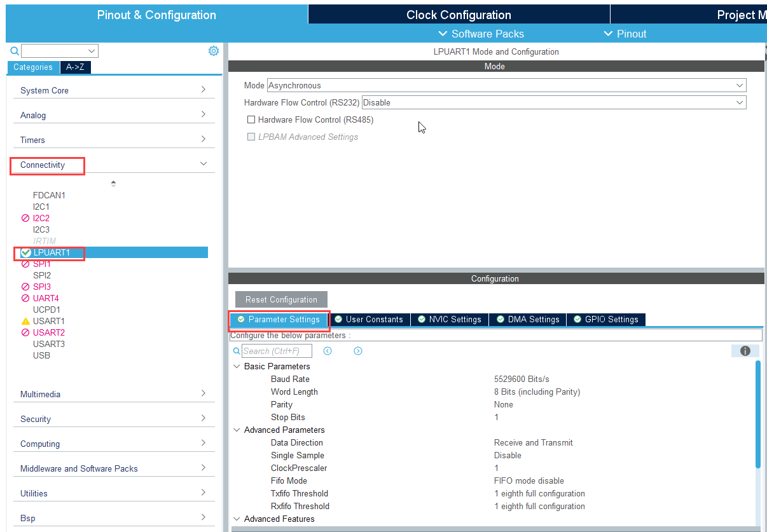The width and height of the screenshot is (767, 532).
Task: Collapse the Basic Parameters section
Action: click(x=237, y=367)
